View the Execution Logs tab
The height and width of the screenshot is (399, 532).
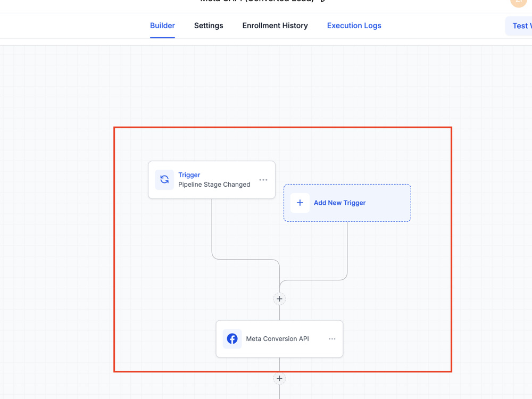click(354, 26)
